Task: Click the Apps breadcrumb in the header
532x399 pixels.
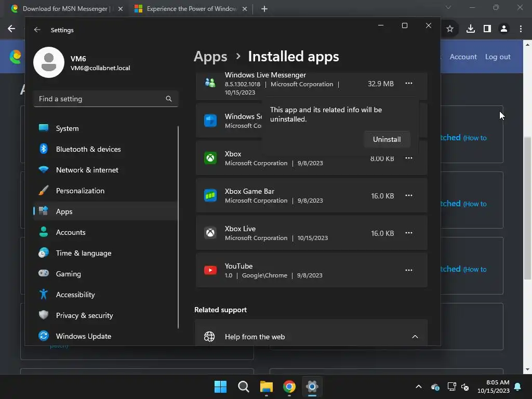Action: point(210,57)
